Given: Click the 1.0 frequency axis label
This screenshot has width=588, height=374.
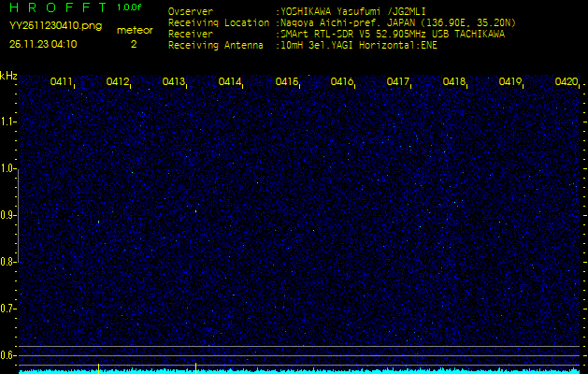Looking at the screenshot, I should point(8,168).
